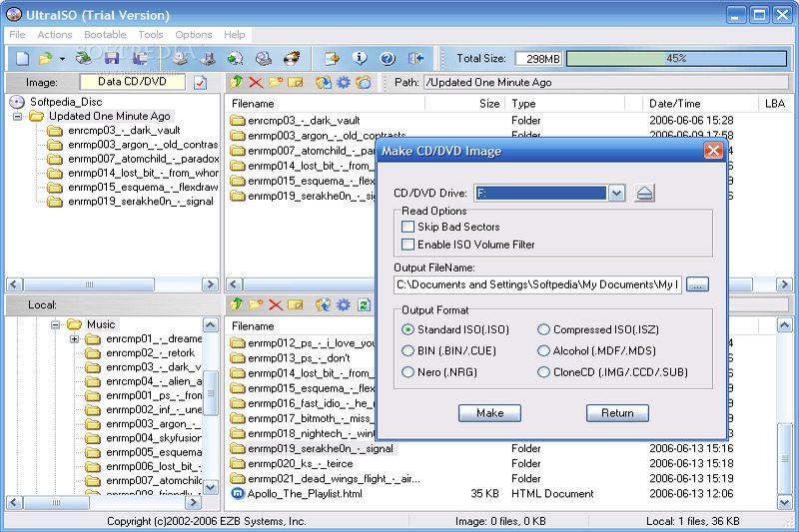Click the Return button in dialog
The width and height of the screenshot is (799, 532).
pyautogui.click(x=617, y=412)
